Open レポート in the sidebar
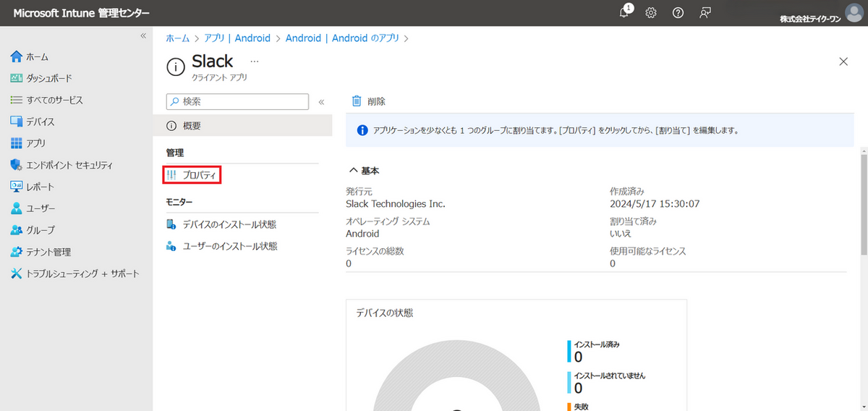Screen dimensions: 868x411 tap(33, 187)
